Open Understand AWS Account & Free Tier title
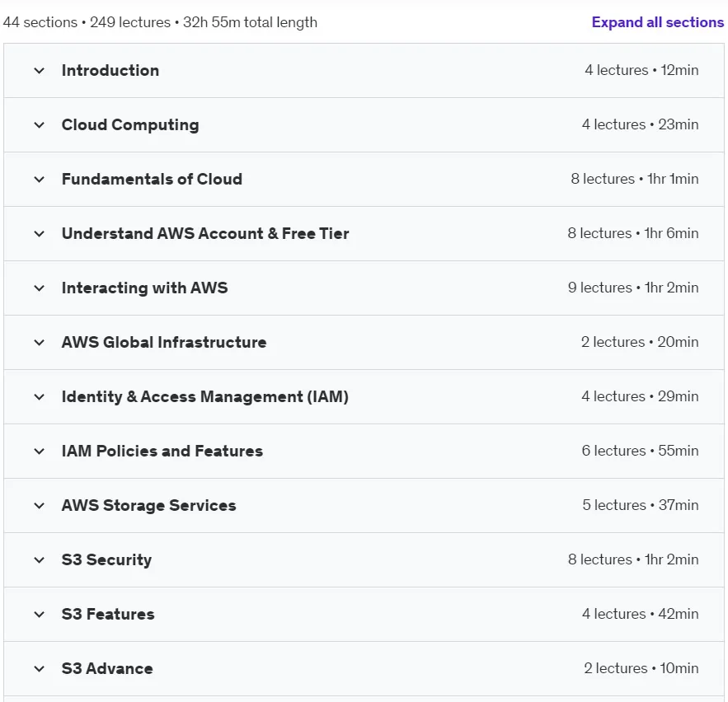Viewport: 728px width, 702px height. [x=205, y=233]
